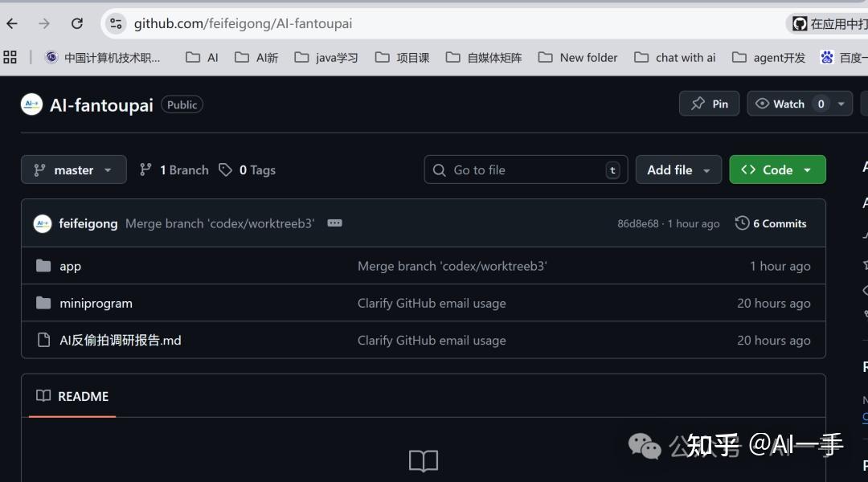Open the AI-fantoupai repository title link
This screenshot has width=868, height=482.
(x=101, y=105)
